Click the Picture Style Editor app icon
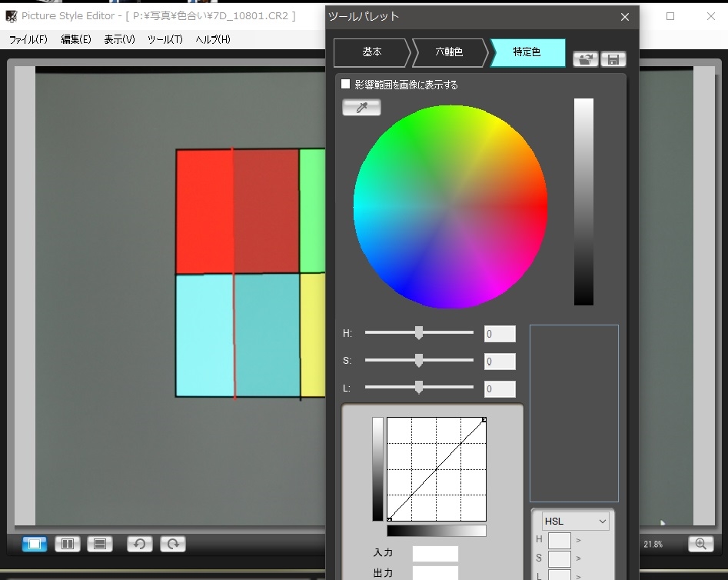 click(x=11, y=16)
